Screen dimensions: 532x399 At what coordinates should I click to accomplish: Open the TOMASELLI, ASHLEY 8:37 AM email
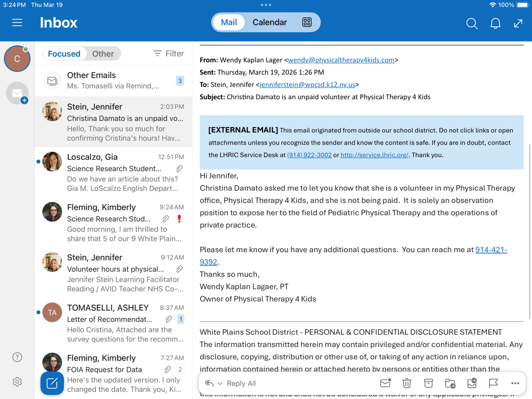click(x=113, y=323)
